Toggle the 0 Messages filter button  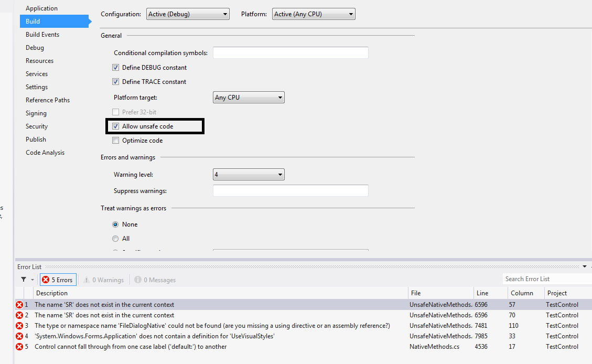coord(155,280)
